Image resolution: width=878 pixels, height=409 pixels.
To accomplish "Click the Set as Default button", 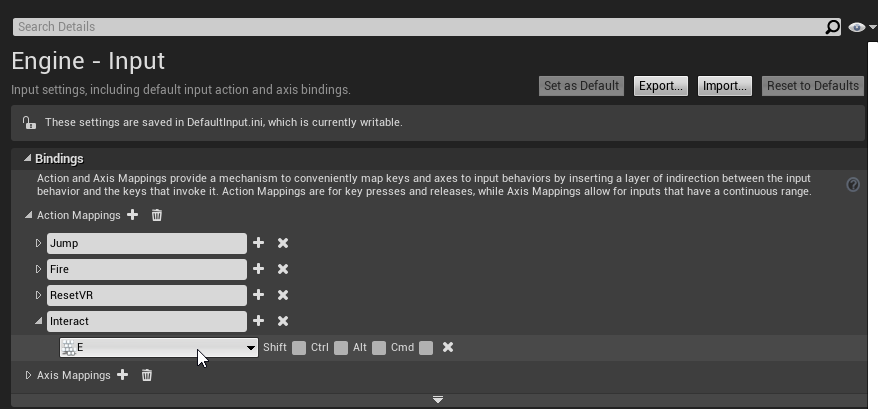I will [581, 86].
